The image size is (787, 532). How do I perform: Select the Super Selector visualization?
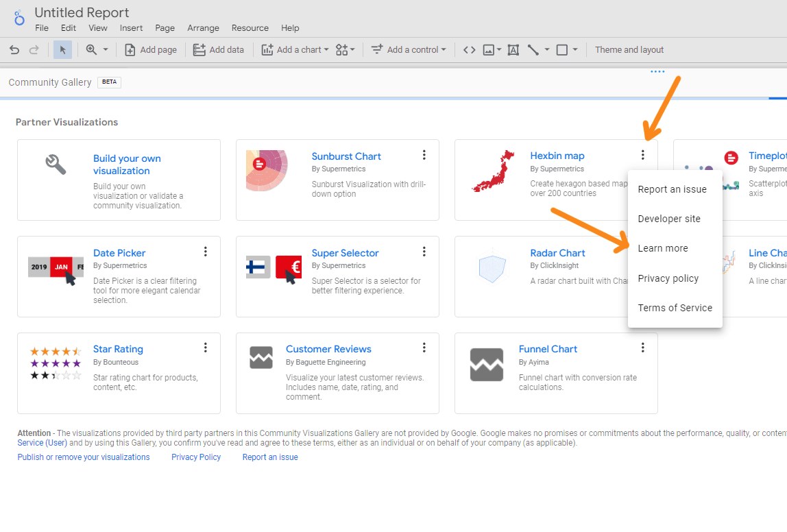346,253
